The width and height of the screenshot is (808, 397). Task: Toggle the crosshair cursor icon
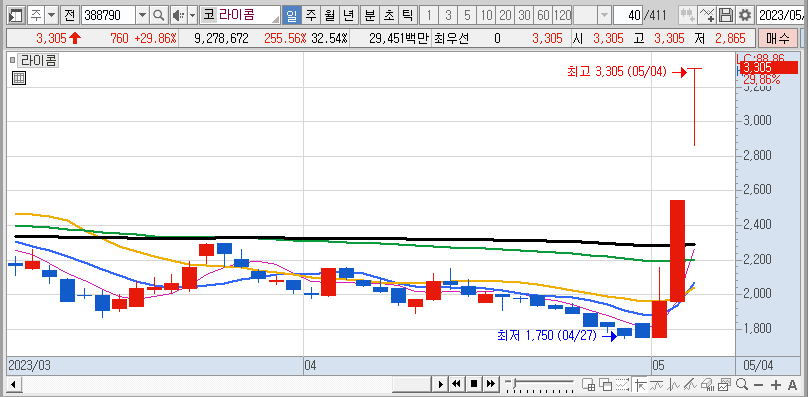(641, 384)
